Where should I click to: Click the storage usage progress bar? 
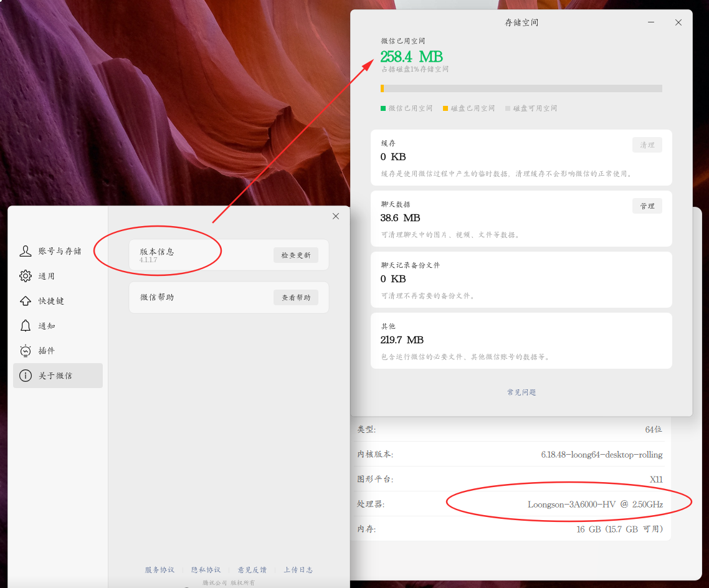521,88
